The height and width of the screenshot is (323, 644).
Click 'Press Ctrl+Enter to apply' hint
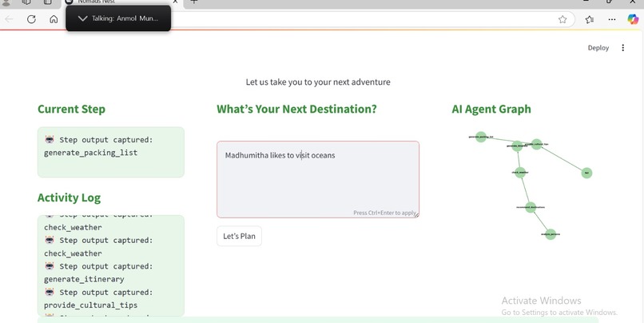[384, 213]
